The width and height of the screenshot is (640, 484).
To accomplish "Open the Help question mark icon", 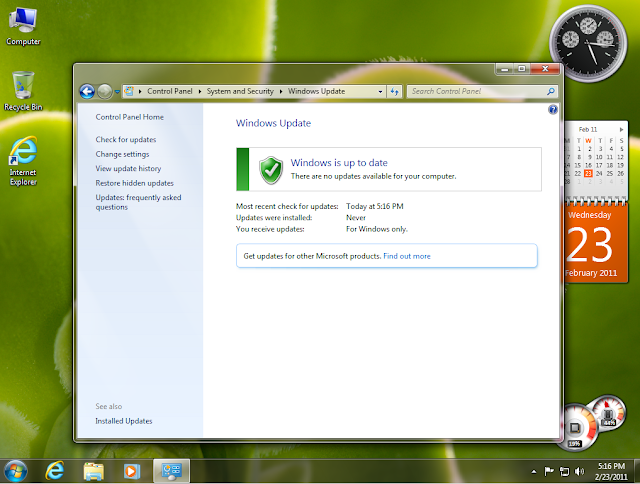I will 553,109.
